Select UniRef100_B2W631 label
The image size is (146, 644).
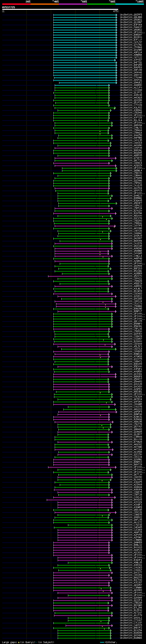131,417
